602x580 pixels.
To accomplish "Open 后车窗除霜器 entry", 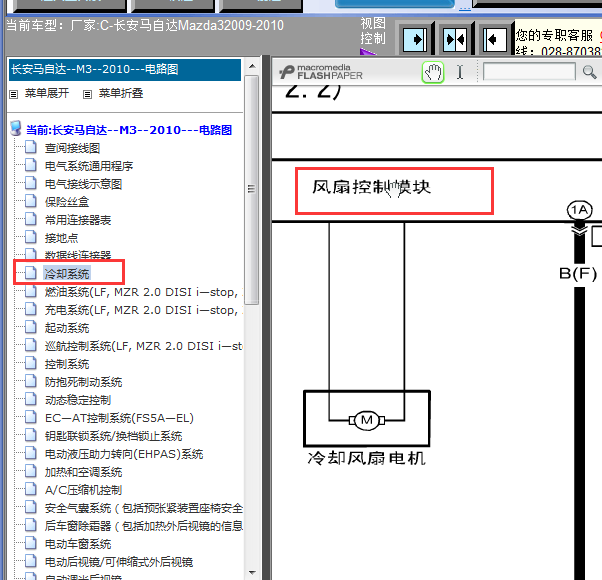I will coord(143,526).
